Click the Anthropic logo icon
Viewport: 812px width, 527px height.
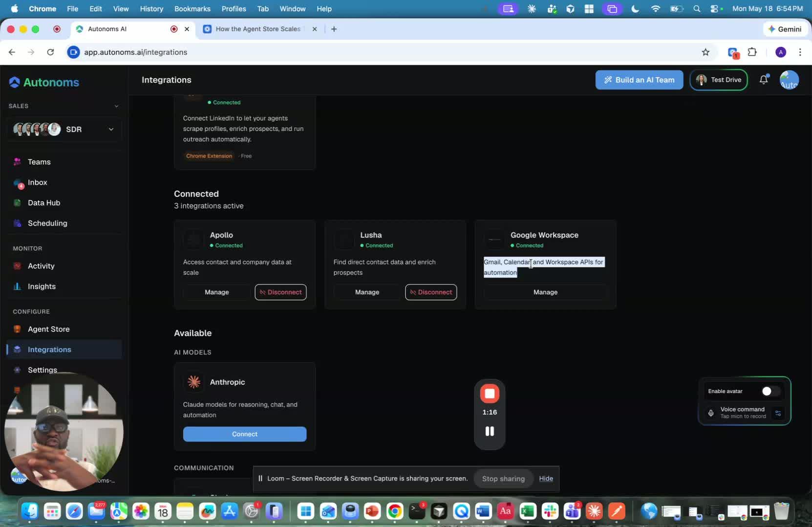coord(194,382)
